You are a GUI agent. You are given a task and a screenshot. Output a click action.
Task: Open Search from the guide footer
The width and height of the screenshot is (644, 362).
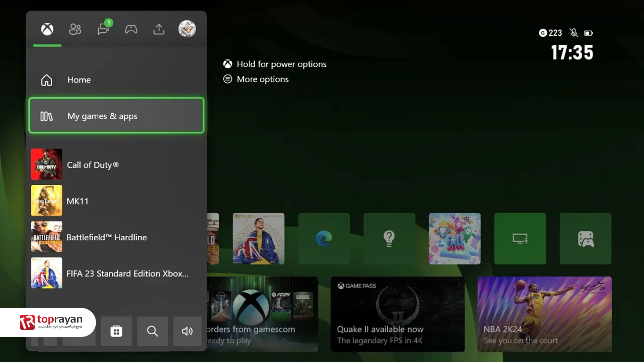click(153, 331)
